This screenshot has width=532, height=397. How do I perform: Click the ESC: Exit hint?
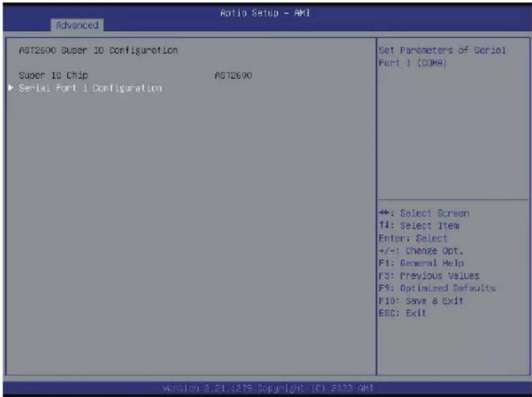402,313
